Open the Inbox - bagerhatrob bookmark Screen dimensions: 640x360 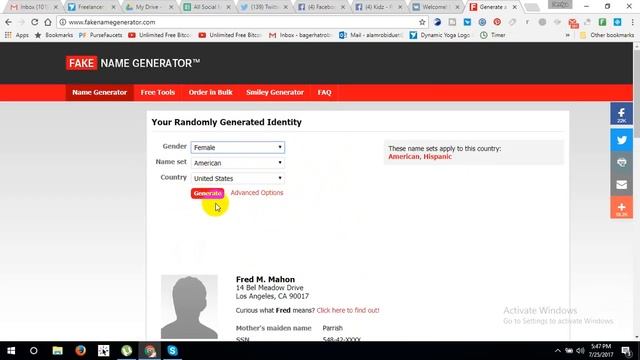[x=300, y=35]
